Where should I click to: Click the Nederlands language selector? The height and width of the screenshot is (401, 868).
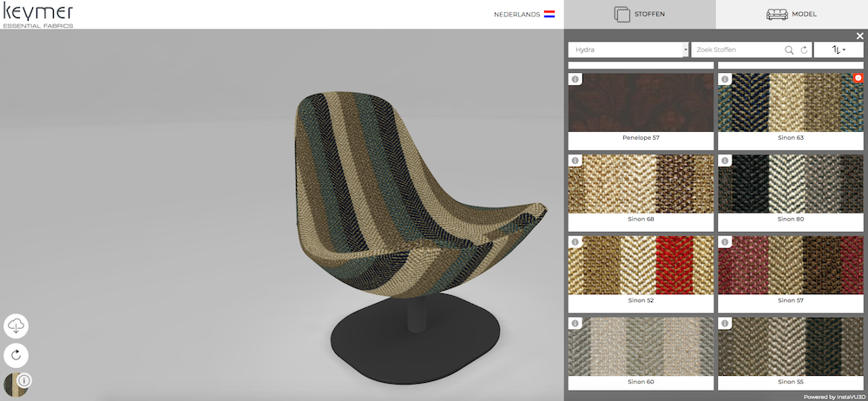coord(524,15)
